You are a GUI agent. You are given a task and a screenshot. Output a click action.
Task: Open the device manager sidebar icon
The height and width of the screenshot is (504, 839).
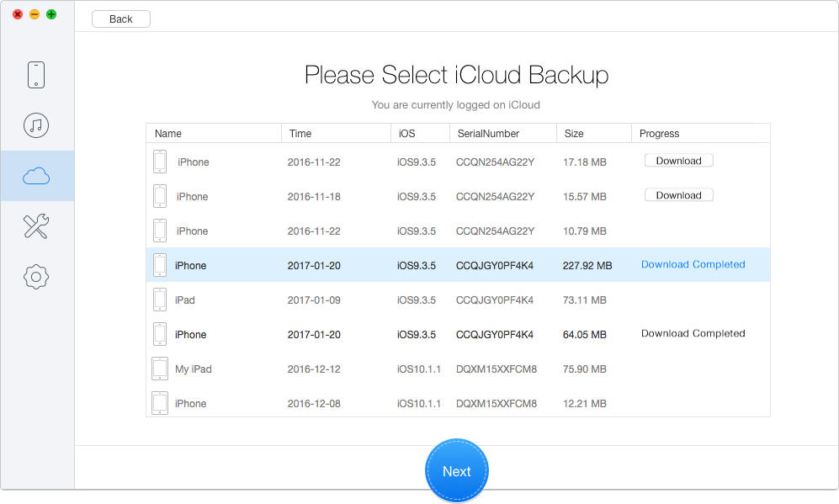click(x=36, y=75)
